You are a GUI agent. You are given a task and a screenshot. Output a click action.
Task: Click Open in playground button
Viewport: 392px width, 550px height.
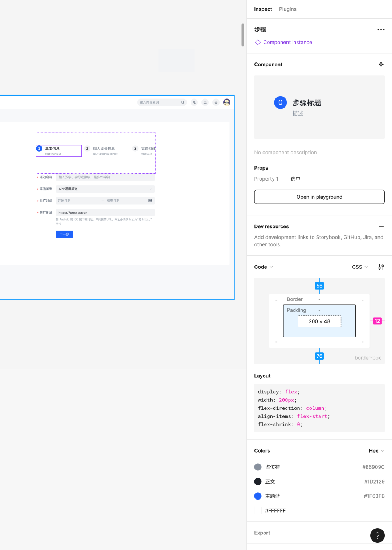coord(319,197)
